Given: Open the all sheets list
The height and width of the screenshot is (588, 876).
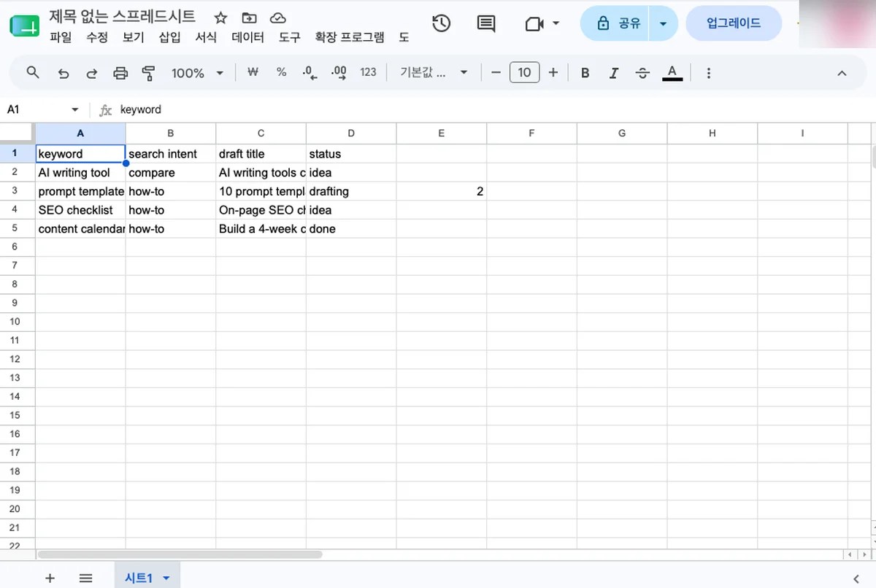Looking at the screenshot, I should (x=85, y=578).
